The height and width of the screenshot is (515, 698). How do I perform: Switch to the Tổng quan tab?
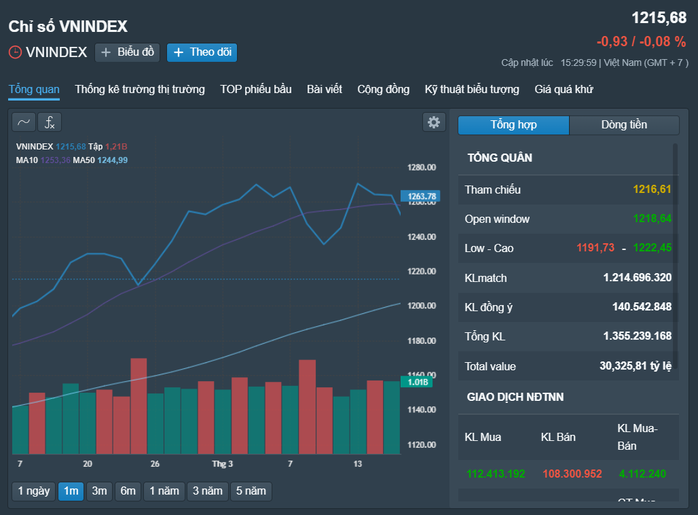tap(34, 89)
